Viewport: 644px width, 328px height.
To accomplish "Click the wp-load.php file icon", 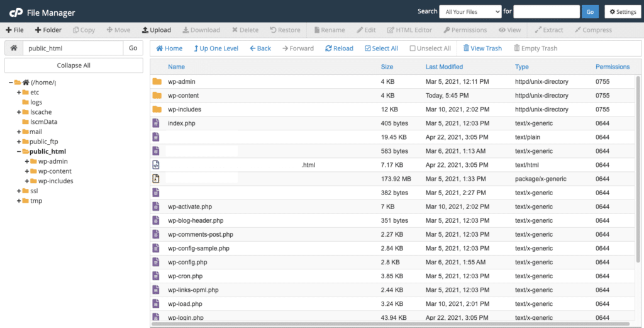I will pos(156,303).
